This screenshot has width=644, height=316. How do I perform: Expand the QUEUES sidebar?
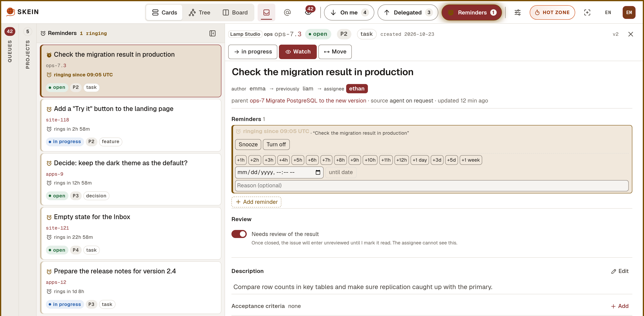10,45
